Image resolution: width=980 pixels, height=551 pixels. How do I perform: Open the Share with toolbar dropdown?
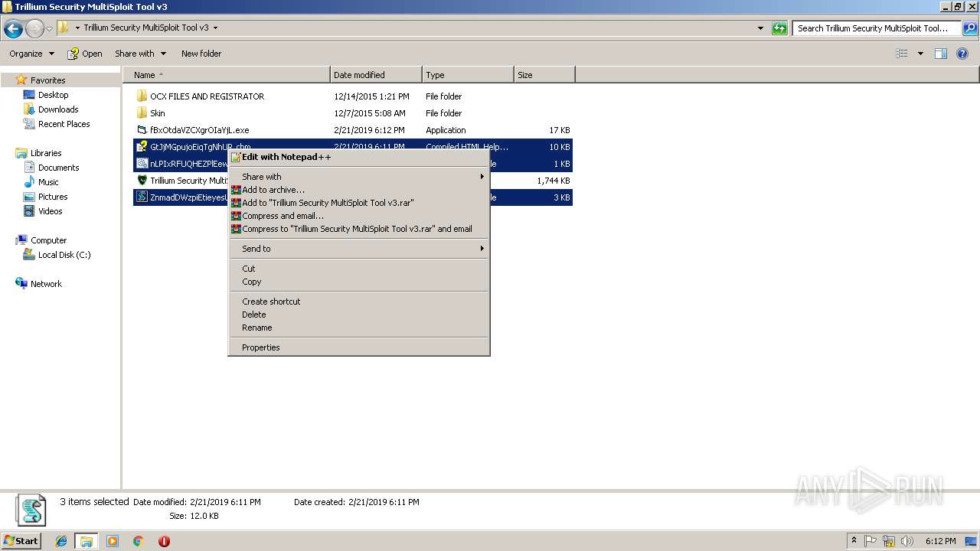pyautogui.click(x=140, y=54)
